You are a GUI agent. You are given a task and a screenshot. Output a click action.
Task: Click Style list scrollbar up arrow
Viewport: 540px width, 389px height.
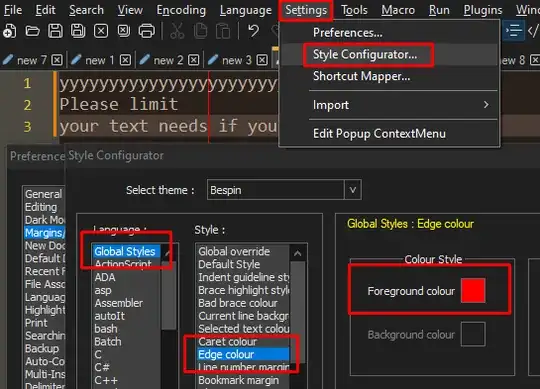tap(298, 254)
